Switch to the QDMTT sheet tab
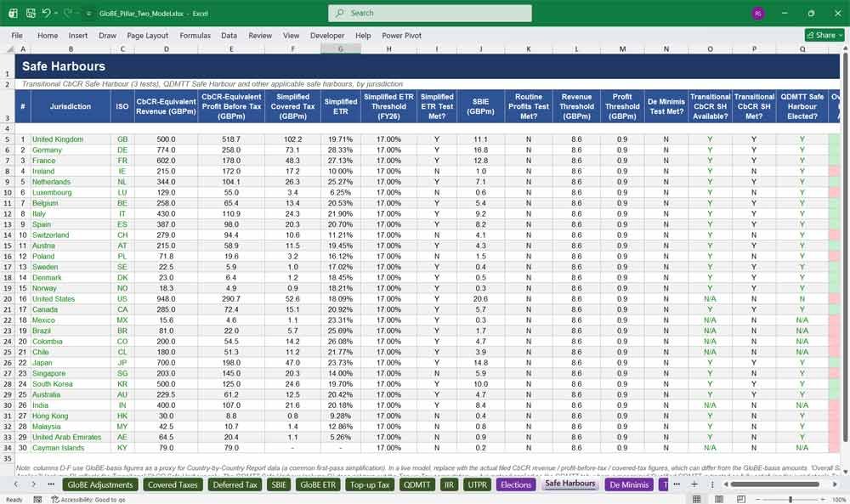850x504 pixels. coord(416,484)
